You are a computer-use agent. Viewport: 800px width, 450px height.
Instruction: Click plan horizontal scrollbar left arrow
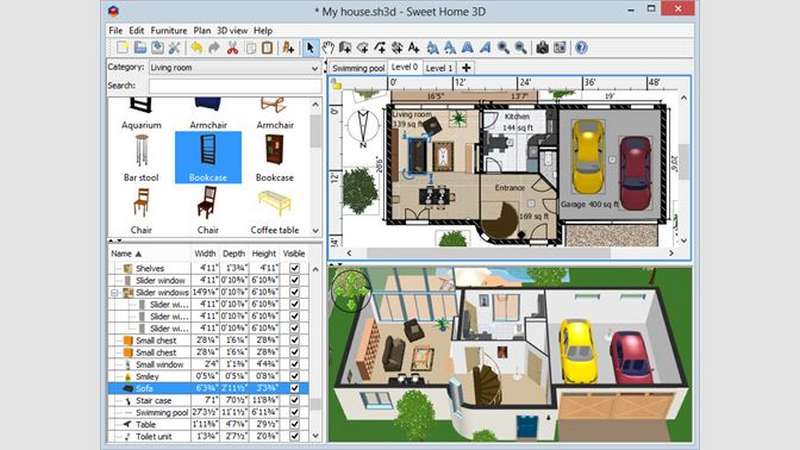(x=349, y=253)
